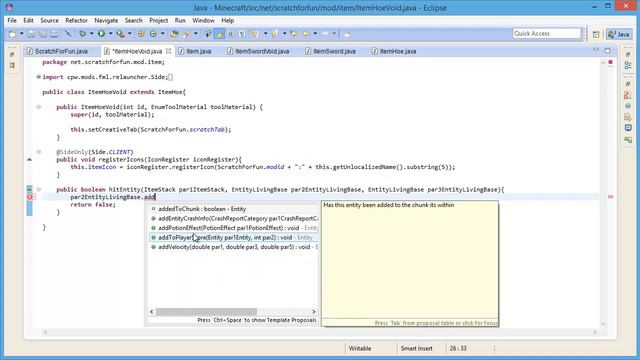Click the proposal list right scroll arrow
The image size is (640, 360).
coord(314,312)
